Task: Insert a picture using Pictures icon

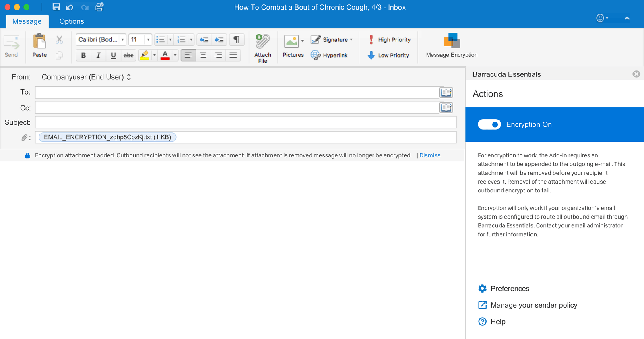Action: (x=291, y=41)
